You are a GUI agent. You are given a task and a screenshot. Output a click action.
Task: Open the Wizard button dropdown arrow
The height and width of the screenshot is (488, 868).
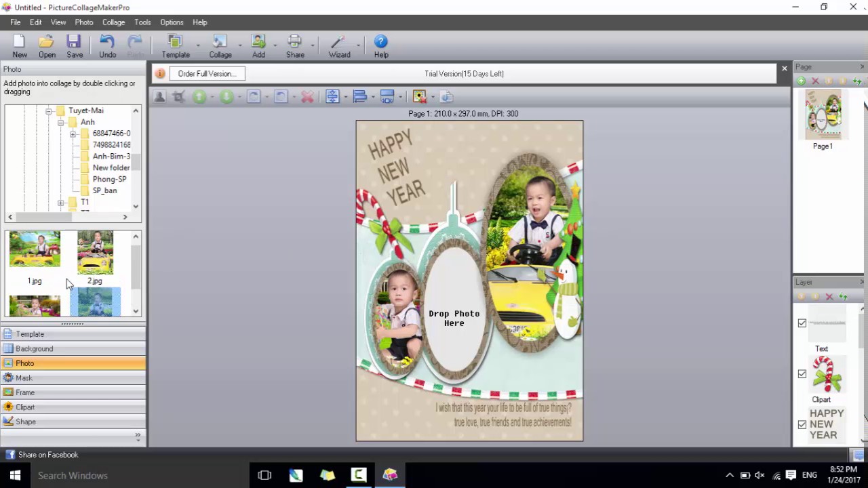[358, 46]
